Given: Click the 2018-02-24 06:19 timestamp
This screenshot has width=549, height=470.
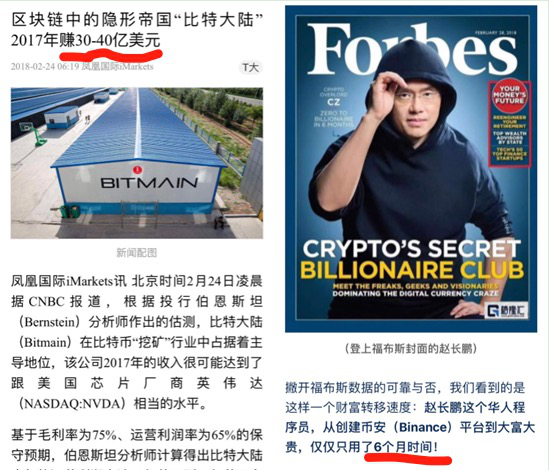Looking at the screenshot, I should coord(45,67).
